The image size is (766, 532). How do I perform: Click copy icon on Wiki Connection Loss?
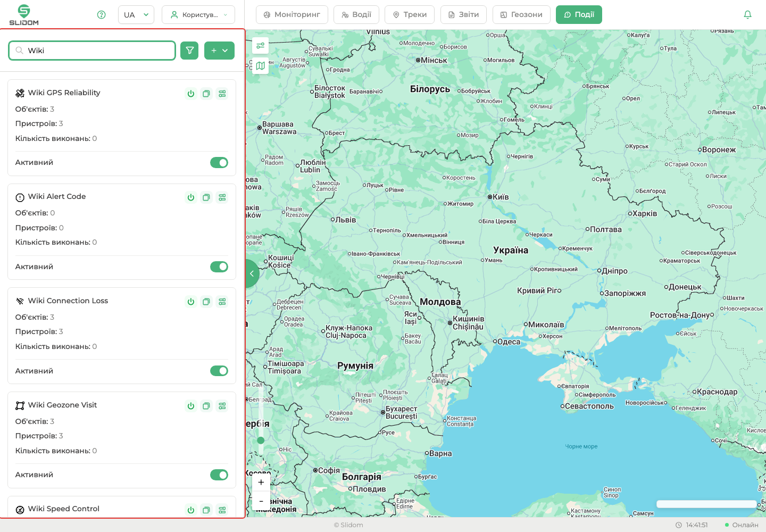pyautogui.click(x=206, y=302)
